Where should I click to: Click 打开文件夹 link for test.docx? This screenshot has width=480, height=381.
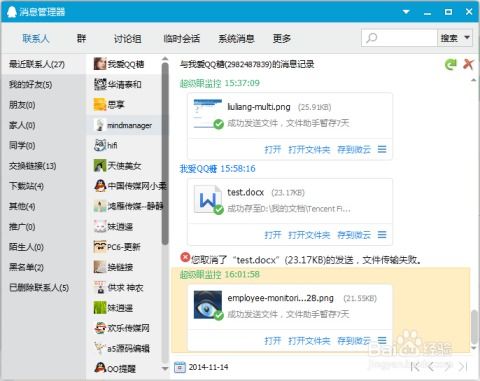[309, 235]
